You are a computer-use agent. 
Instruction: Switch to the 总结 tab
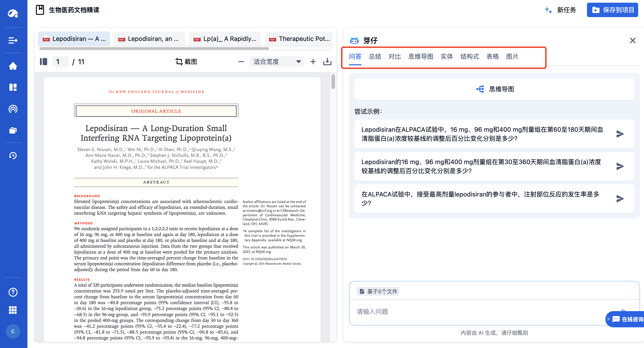375,57
